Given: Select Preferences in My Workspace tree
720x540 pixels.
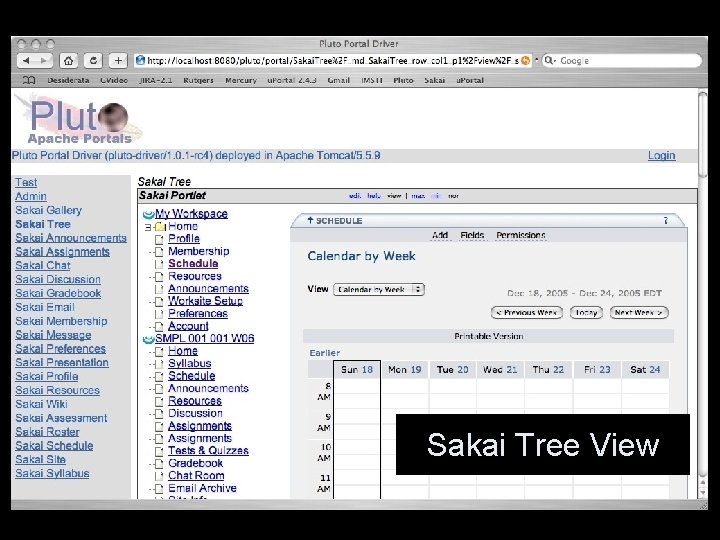Looking at the screenshot, I should (198, 314).
